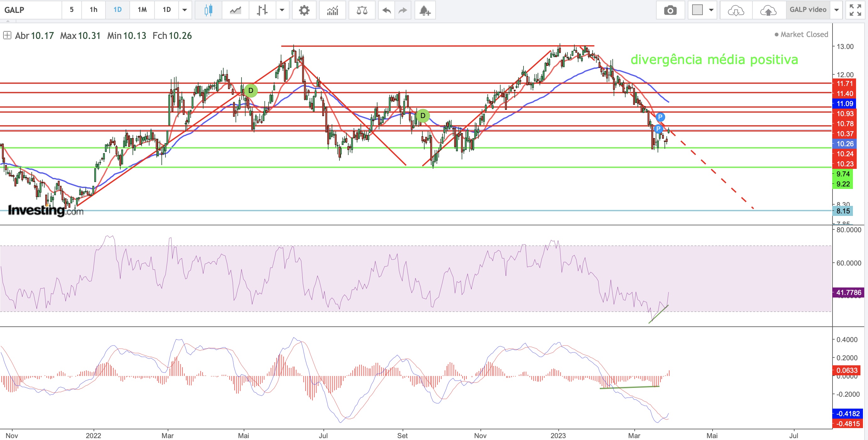Select candlestick chart style

coord(208,10)
